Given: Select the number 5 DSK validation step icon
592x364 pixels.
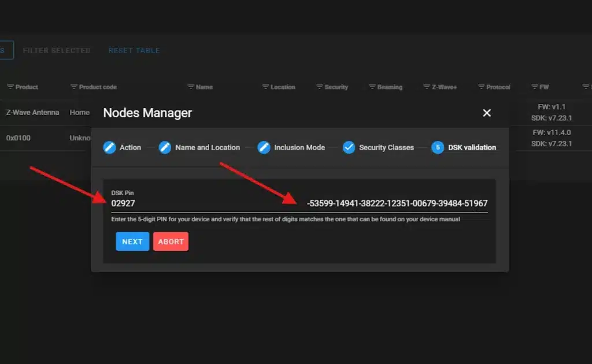Looking at the screenshot, I should click(x=438, y=147).
